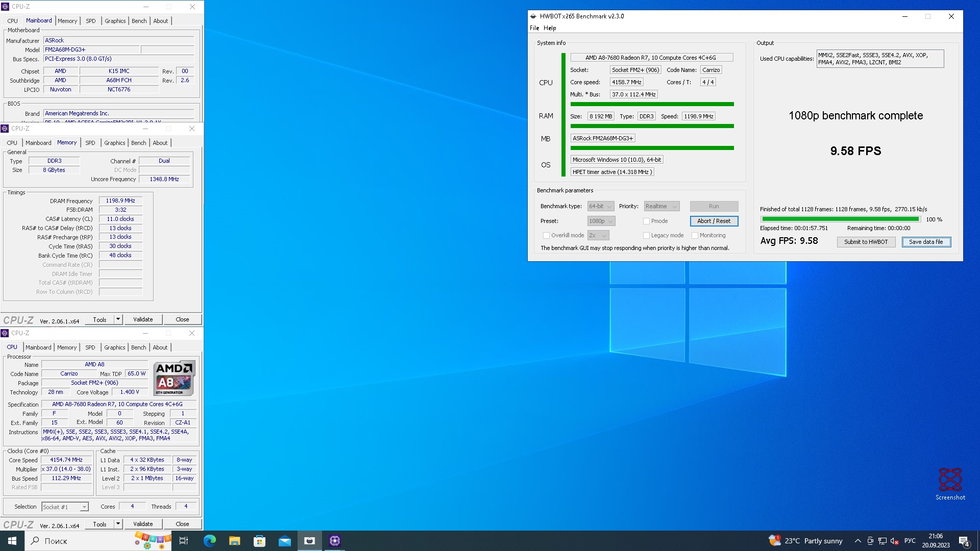Click the top CPU-Z Mainboard window app icon
The height and width of the screenshot is (551, 980).
point(5,7)
